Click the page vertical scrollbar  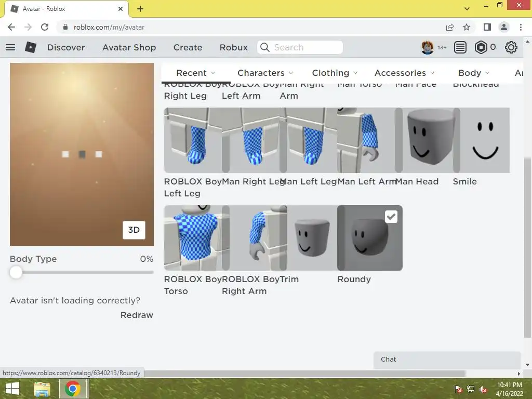pyautogui.click(x=527, y=248)
